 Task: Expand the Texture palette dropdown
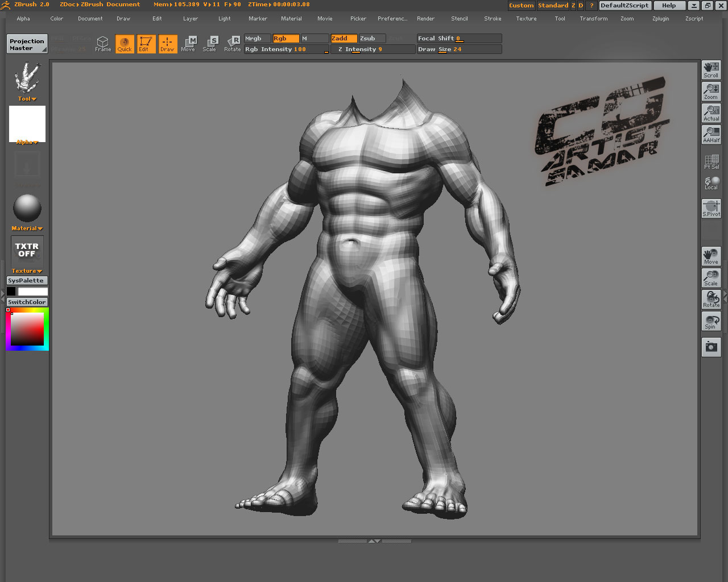point(27,271)
